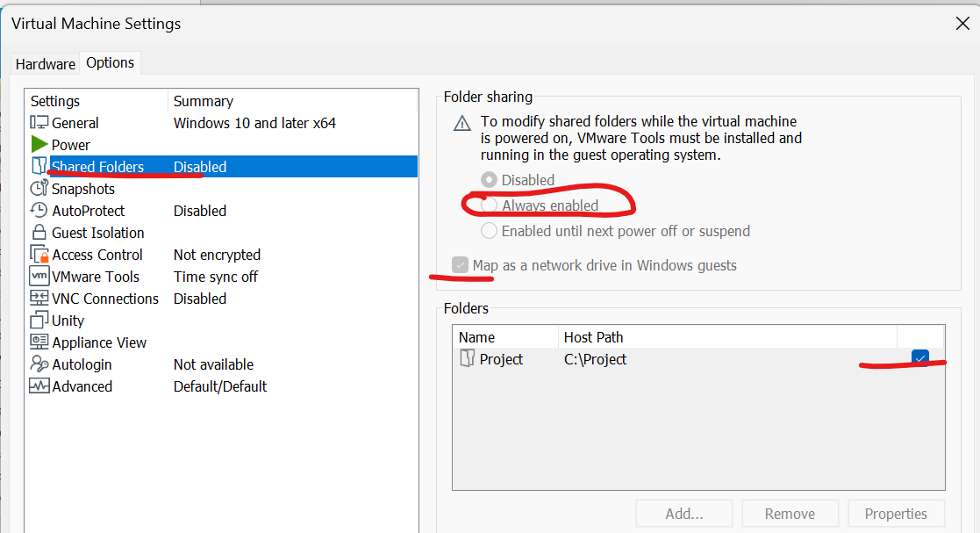Select the Appliance View settings row
Viewport: 980px width, 533px height.
(x=221, y=342)
